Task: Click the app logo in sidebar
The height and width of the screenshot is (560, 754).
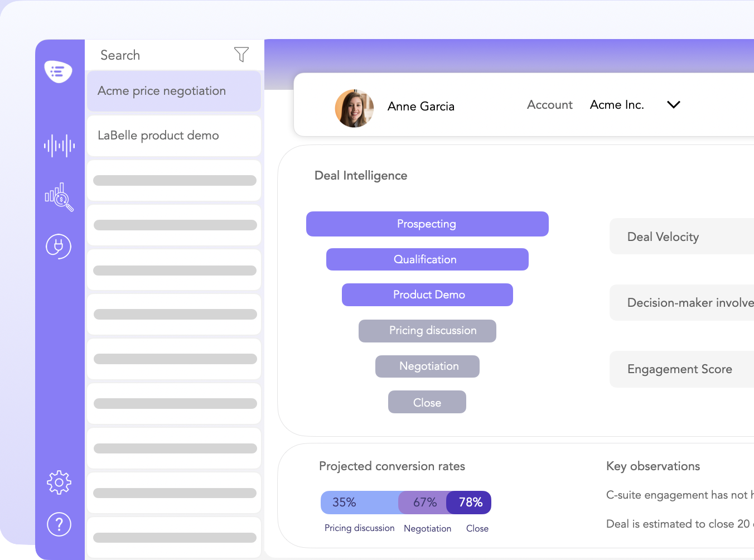Action: 59,71
